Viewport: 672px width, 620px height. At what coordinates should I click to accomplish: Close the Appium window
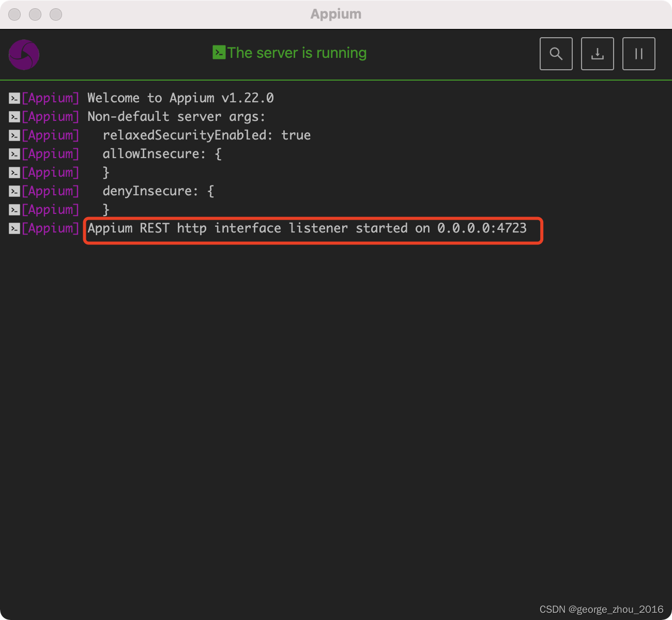pos(14,14)
